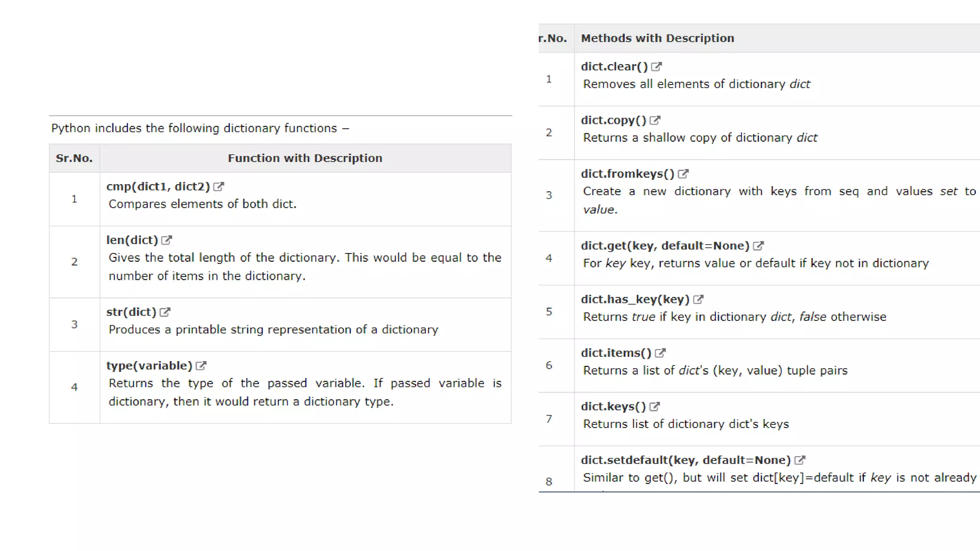Click external link icon beside cmp(dict1, dict2)
Image resolution: width=980 pixels, height=551 pixels.
[219, 187]
